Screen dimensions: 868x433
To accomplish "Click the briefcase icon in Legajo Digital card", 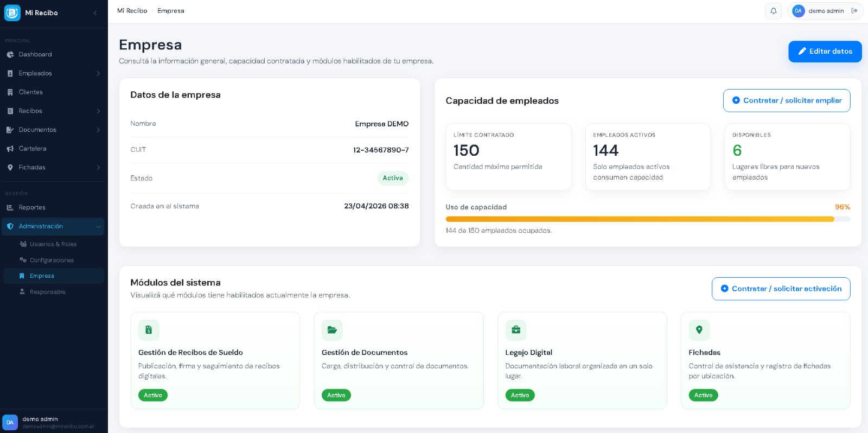I will tap(516, 330).
